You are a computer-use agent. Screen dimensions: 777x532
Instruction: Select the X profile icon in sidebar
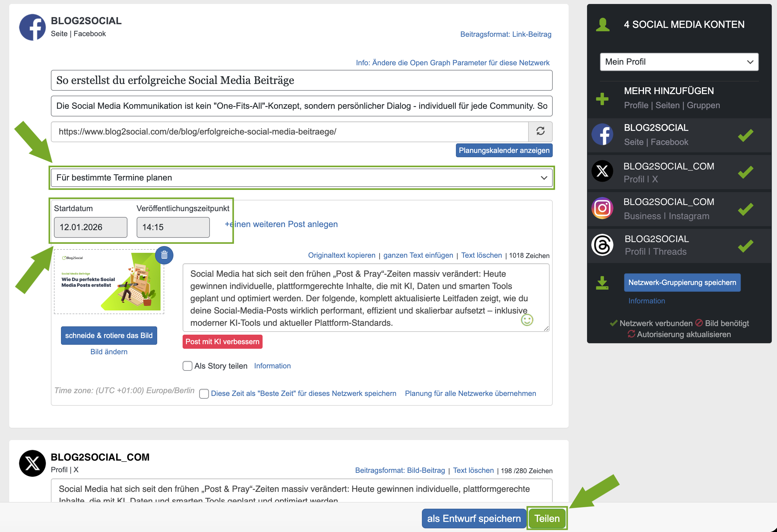602,172
